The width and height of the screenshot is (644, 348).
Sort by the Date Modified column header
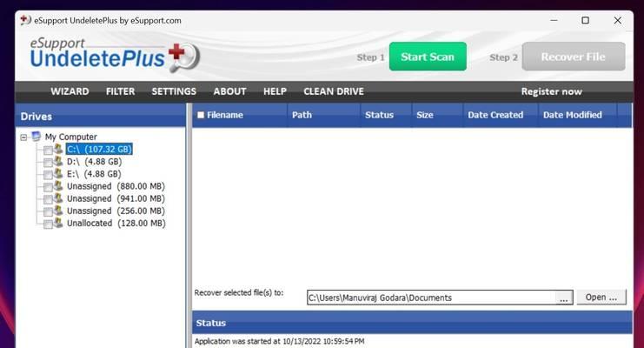[577, 115]
